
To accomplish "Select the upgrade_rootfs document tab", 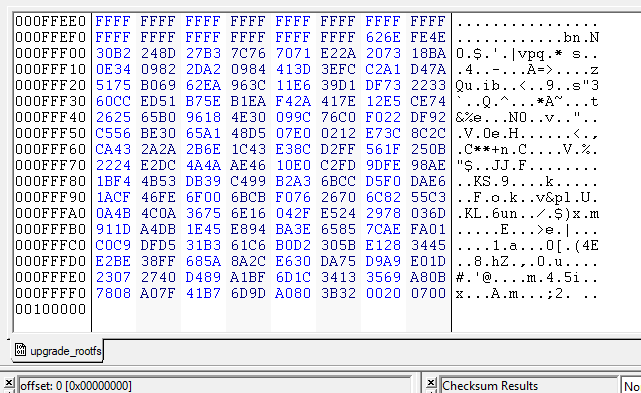I will pos(58,350).
